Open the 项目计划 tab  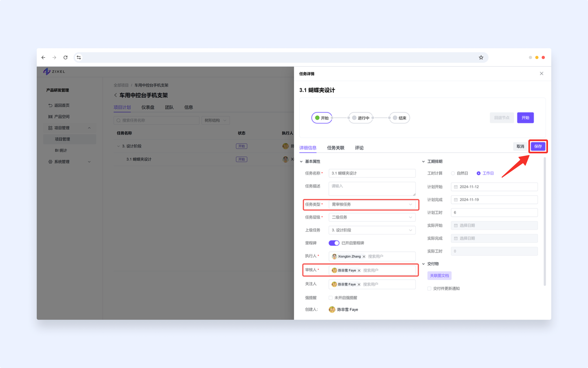[122, 107]
